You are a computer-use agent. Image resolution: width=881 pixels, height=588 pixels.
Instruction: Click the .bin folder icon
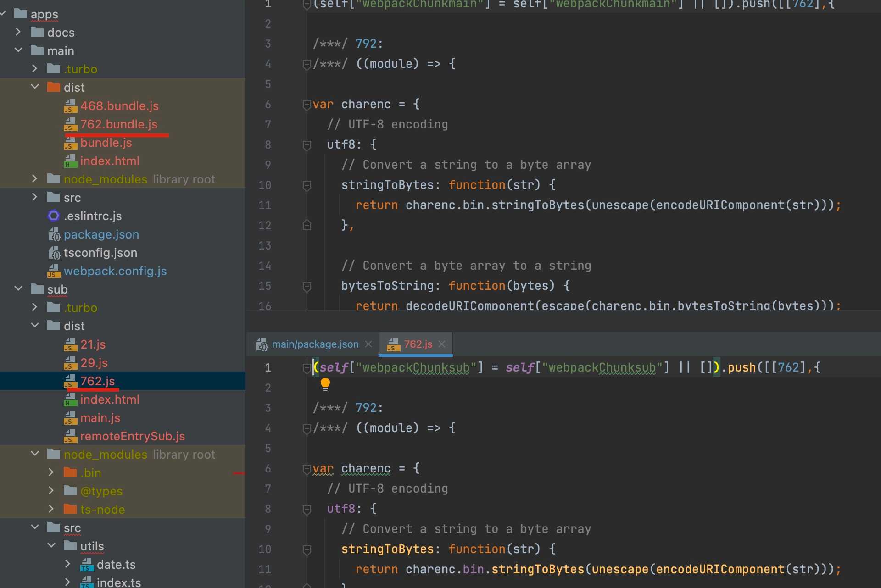(70, 472)
